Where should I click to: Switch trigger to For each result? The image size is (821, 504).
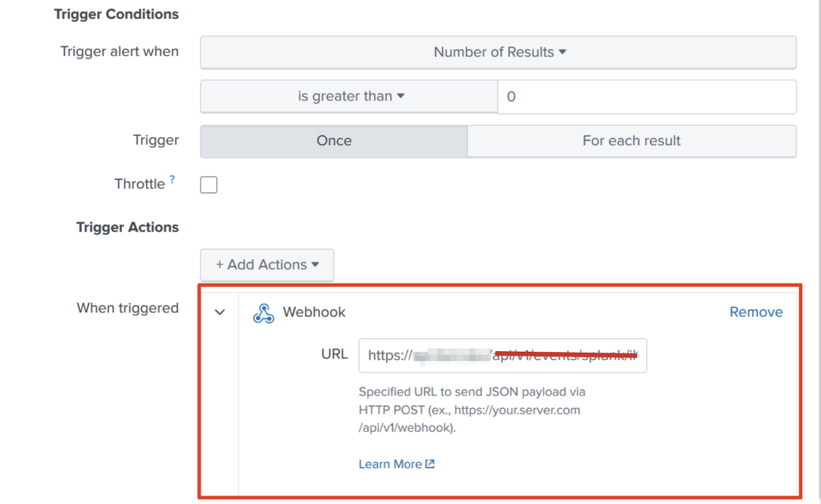pyautogui.click(x=631, y=141)
